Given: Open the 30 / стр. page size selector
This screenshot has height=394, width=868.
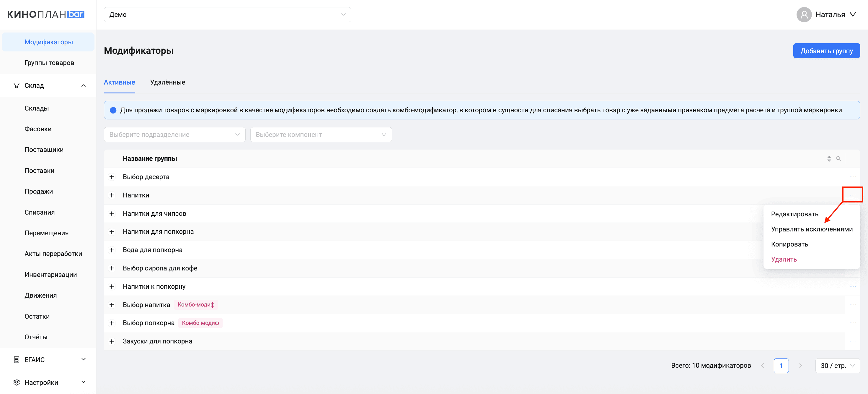Looking at the screenshot, I should 837,366.
